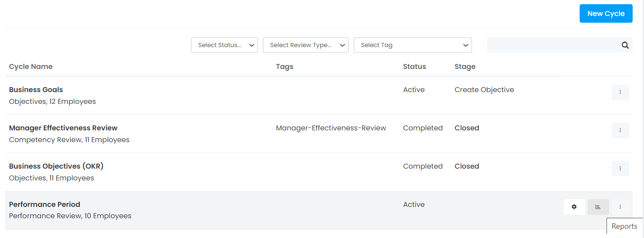This screenshot has width=644, height=238.
Task: Expand the Select Status dropdown
Action: coord(224,45)
